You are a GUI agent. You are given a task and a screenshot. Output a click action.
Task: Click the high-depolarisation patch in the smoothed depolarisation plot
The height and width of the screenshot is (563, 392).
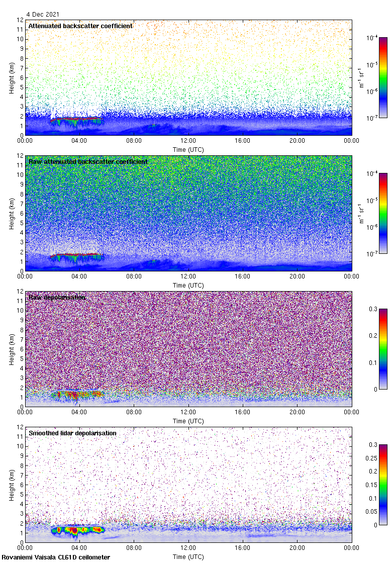77,530
